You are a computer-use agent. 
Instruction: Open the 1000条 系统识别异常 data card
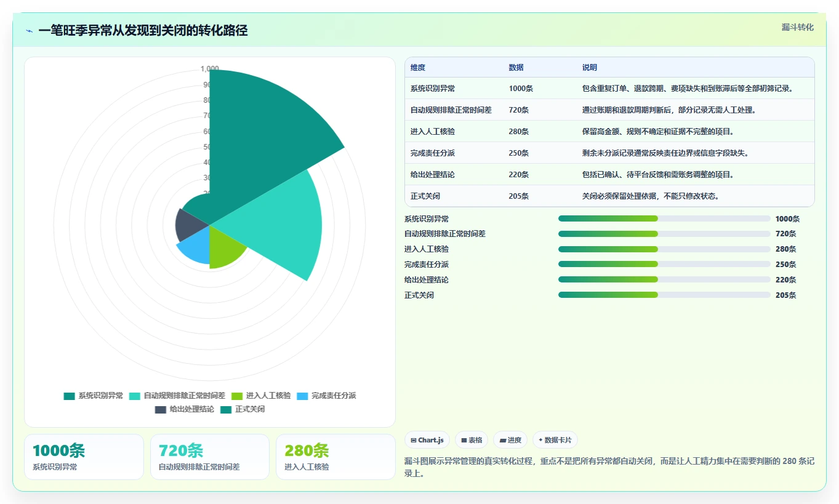click(x=84, y=457)
